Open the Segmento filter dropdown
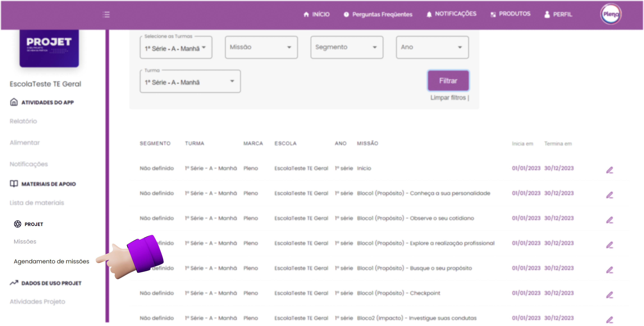This screenshot has height=326, width=644. (346, 47)
